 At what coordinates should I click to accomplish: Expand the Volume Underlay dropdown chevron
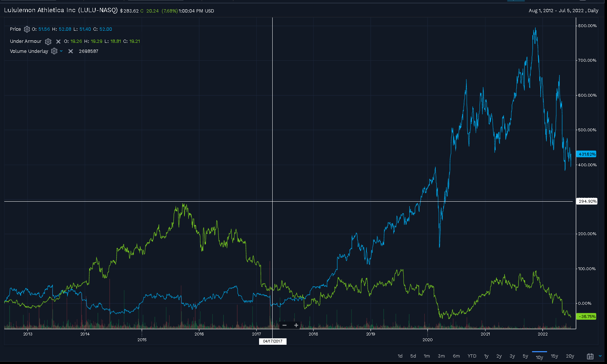point(61,51)
